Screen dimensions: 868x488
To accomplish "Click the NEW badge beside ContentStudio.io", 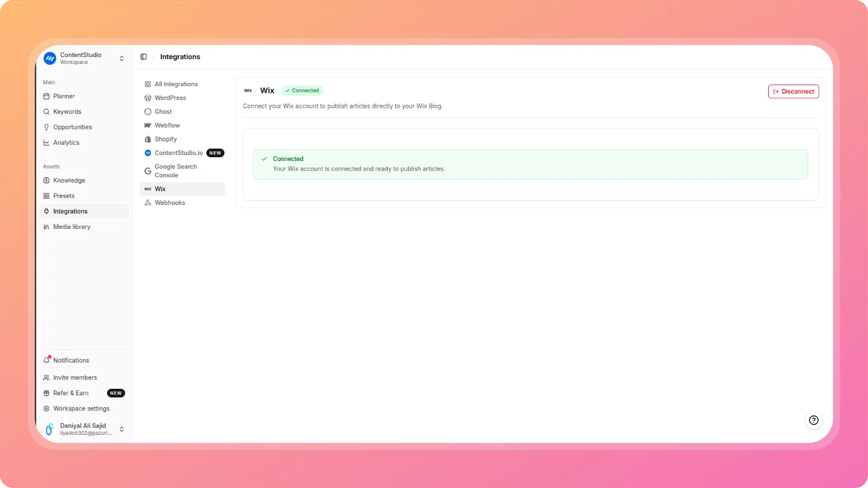I will coord(215,153).
